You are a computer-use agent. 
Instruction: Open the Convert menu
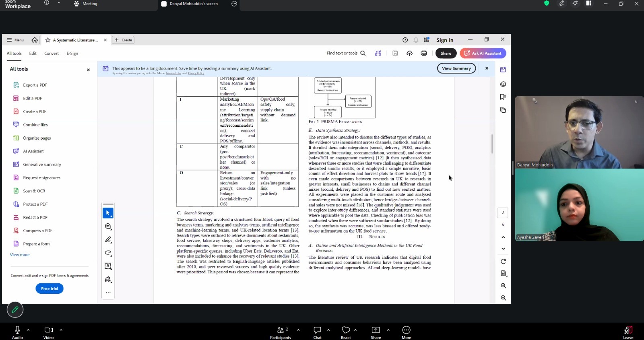52,53
